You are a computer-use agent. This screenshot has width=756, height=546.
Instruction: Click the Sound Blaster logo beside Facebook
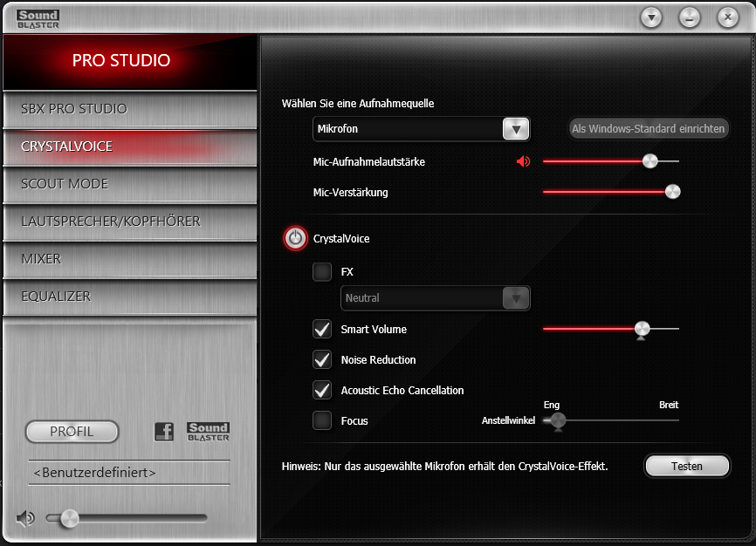pyautogui.click(x=208, y=432)
